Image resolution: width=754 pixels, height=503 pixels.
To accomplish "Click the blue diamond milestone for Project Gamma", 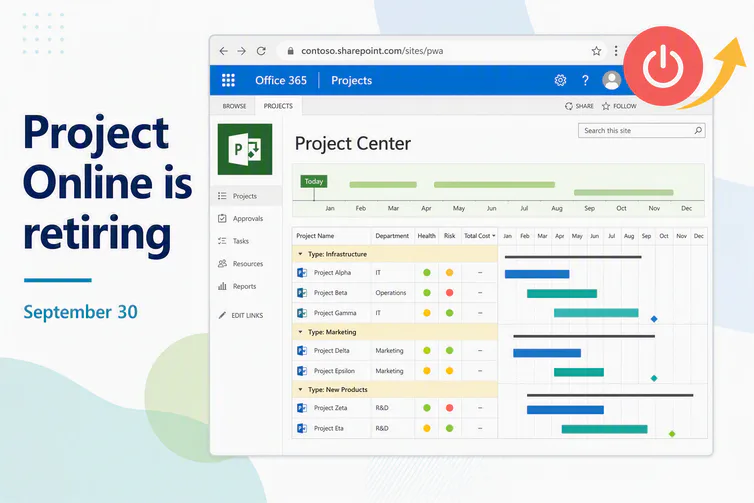I will point(654,319).
